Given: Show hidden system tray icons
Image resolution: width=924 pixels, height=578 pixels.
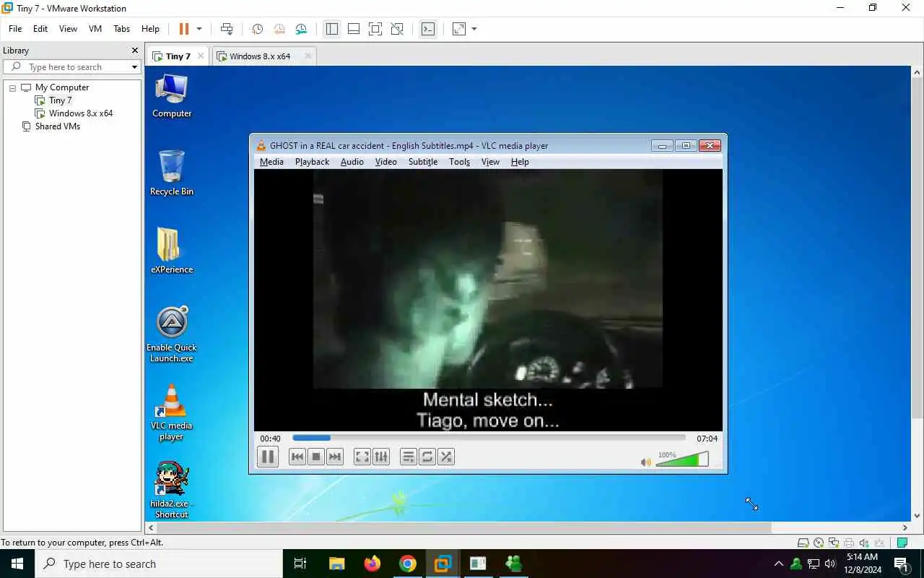Looking at the screenshot, I should pos(778,564).
